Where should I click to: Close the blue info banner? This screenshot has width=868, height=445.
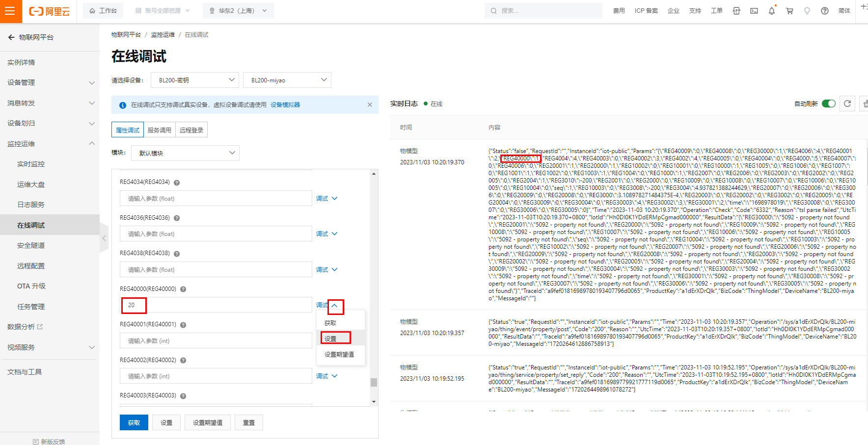pyautogui.click(x=370, y=105)
